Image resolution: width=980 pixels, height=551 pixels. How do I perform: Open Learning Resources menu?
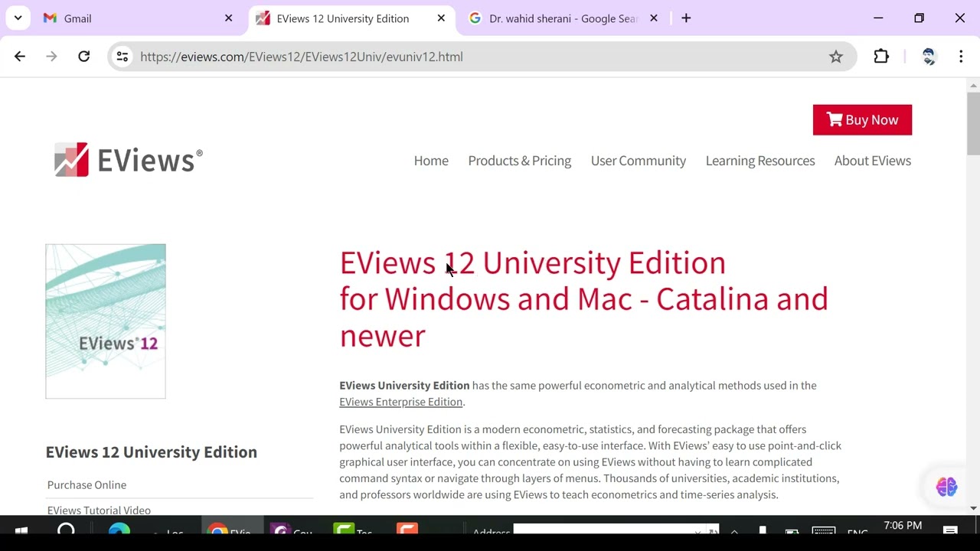[760, 161]
